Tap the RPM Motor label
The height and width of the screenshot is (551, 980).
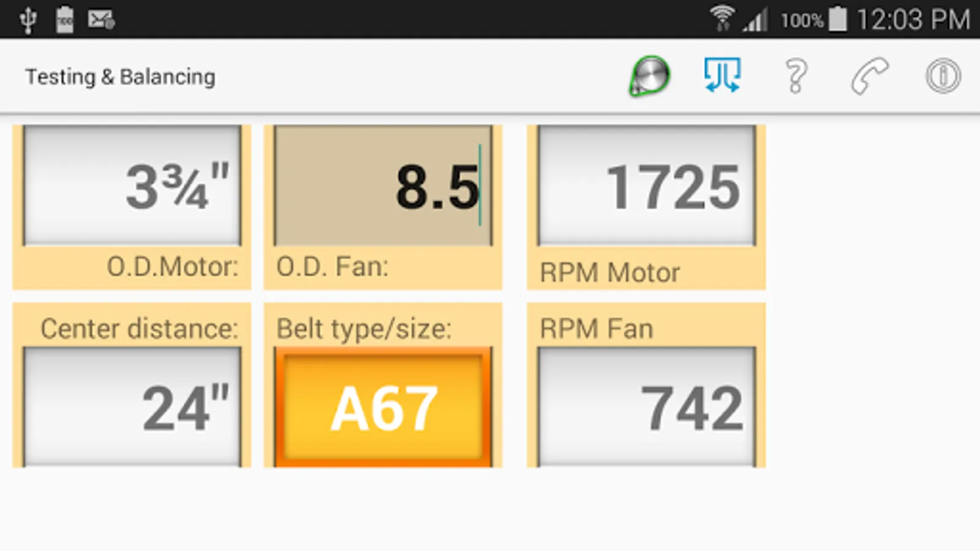(610, 273)
